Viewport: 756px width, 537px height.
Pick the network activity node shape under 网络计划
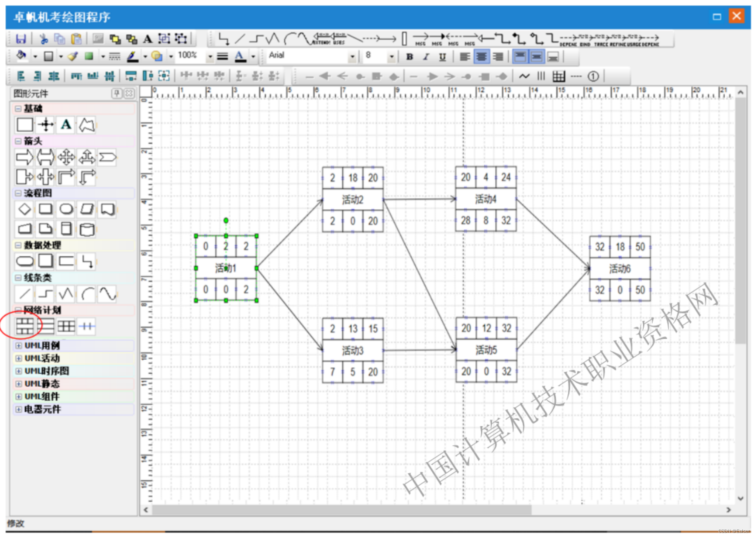(24, 326)
